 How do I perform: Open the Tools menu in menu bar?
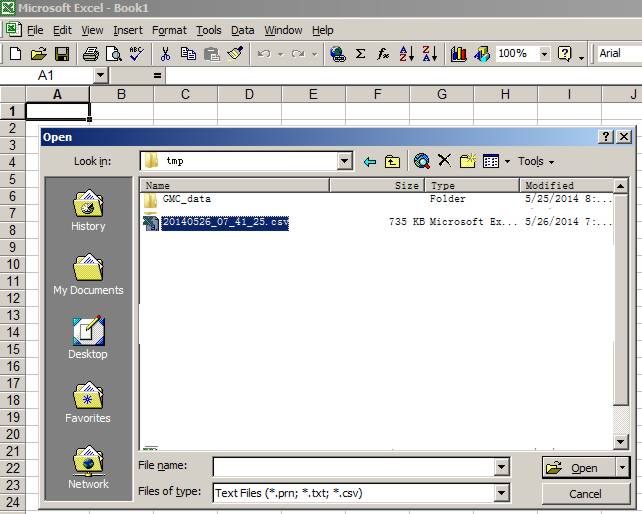point(208,30)
